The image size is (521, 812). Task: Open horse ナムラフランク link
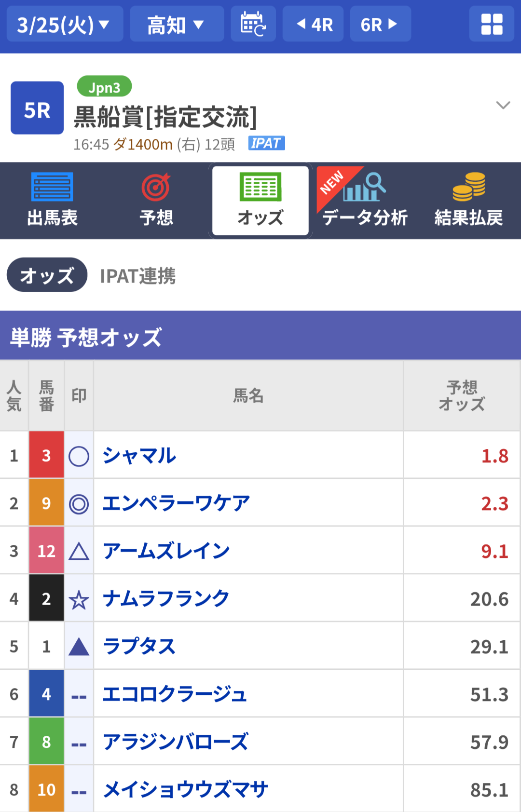point(166,599)
